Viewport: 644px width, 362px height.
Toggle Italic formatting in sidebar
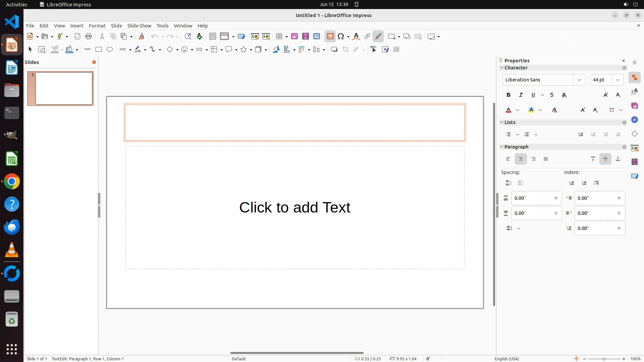pyautogui.click(x=521, y=95)
